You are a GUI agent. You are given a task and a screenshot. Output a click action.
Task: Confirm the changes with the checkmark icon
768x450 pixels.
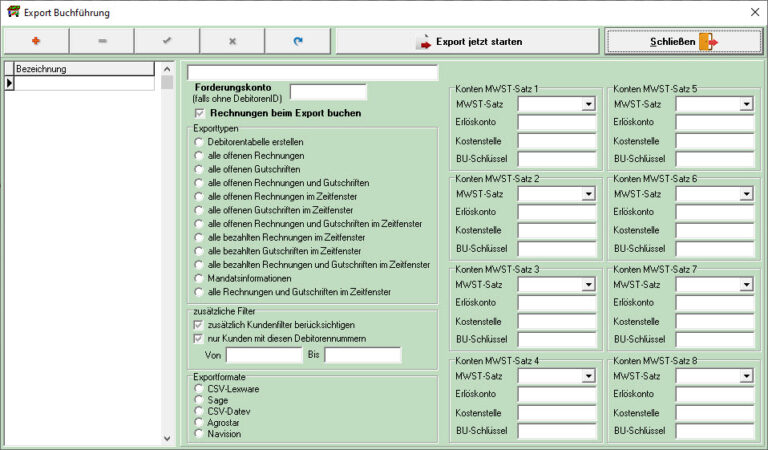coord(167,41)
